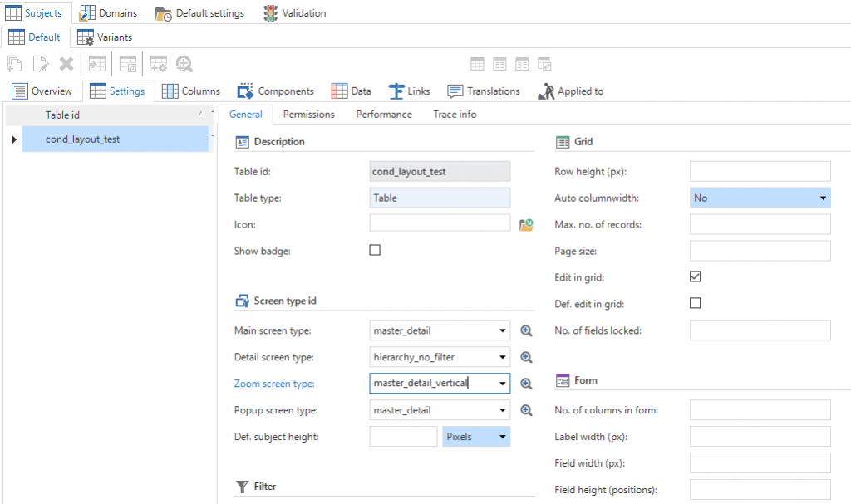The image size is (851, 504).
Task: Open the Translations tab
Action: [x=484, y=91]
